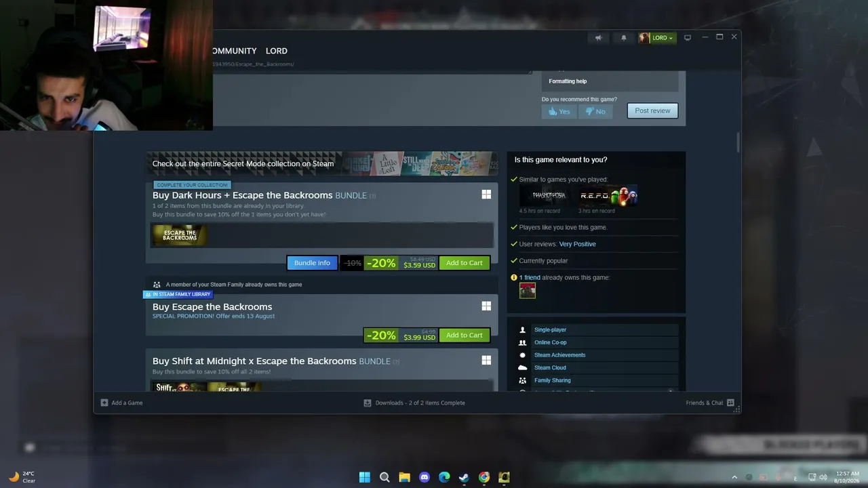Open File Explorer from the taskbar
The height and width of the screenshot is (488, 868).
pyautogui.click(x=404, y=477)
